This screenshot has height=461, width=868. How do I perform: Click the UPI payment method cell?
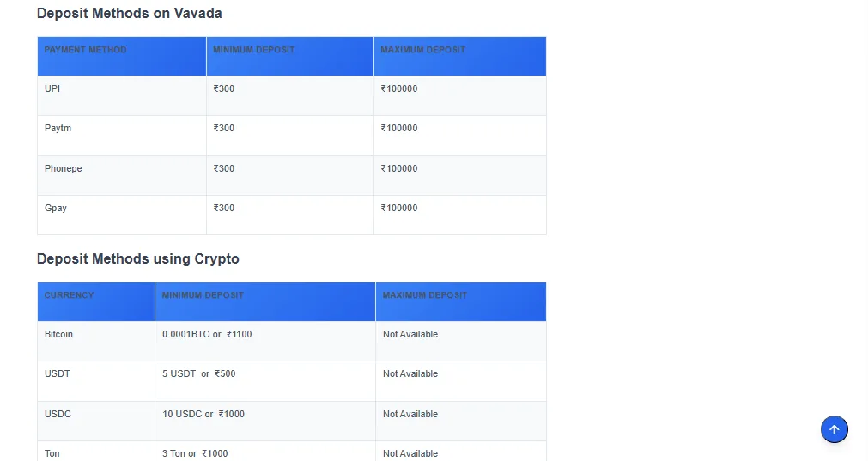click(x=122, y=95)
